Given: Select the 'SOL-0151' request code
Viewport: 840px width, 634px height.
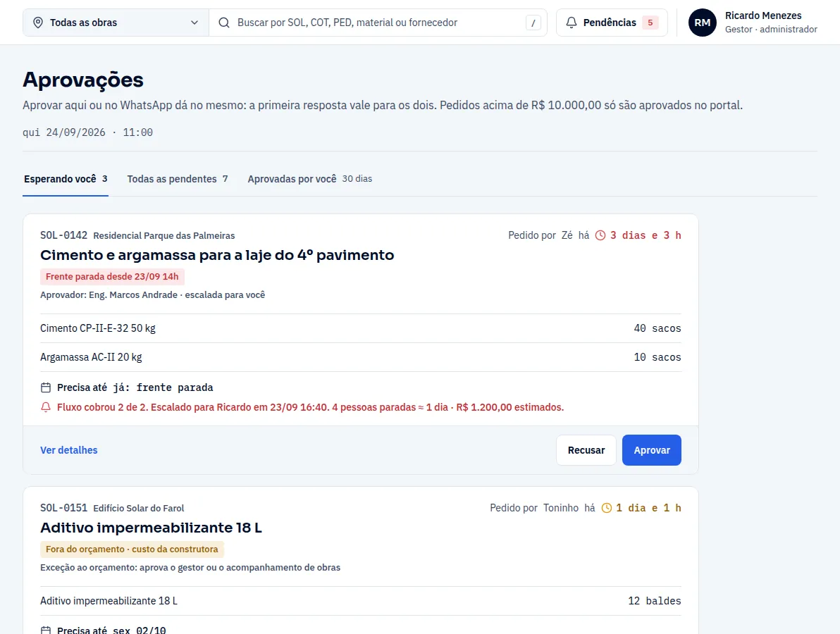Looking at the screenshot, I should coord(63,508).
